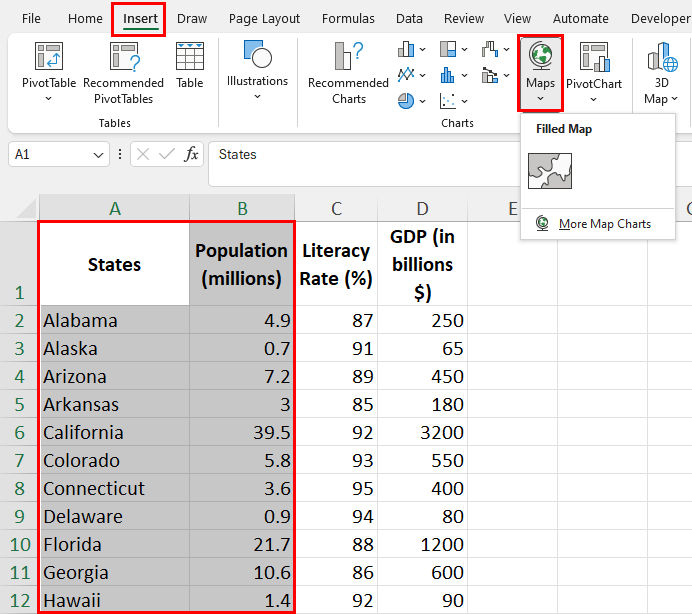Open the View tab
692x614 pixels.
(x=517, y=19)
